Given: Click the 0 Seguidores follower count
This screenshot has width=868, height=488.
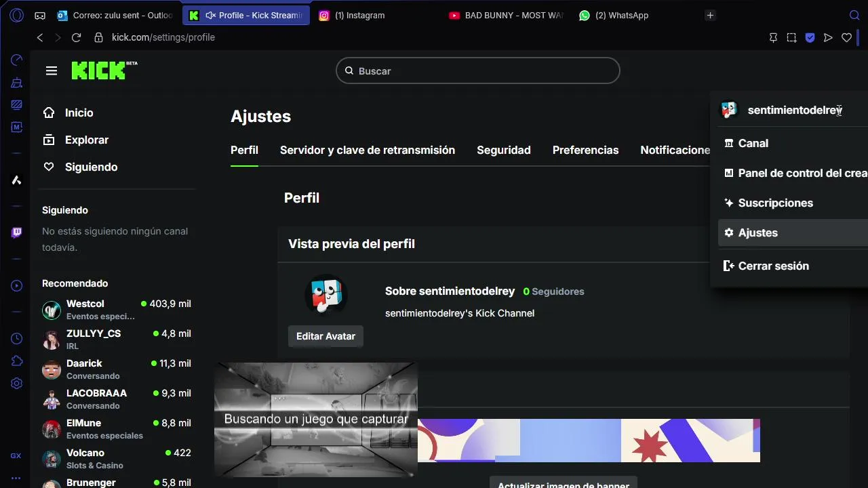Looking at the screenshot, I should coord(553,291).
